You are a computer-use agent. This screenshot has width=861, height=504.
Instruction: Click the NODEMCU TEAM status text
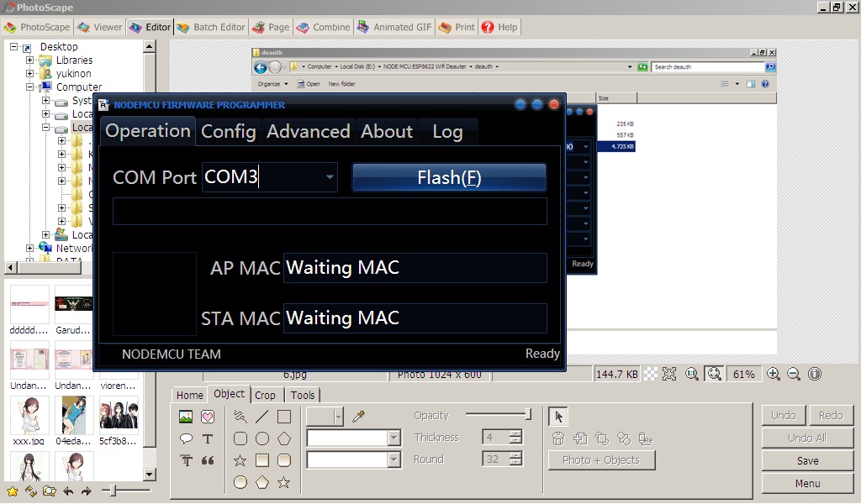[172, 354]
